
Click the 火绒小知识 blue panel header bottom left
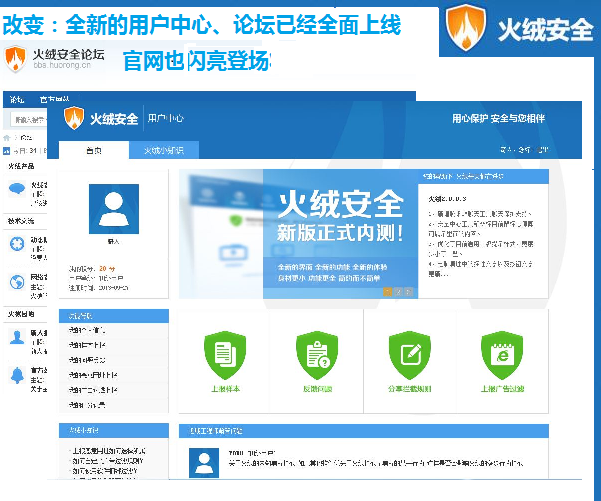tap(114, 430)
